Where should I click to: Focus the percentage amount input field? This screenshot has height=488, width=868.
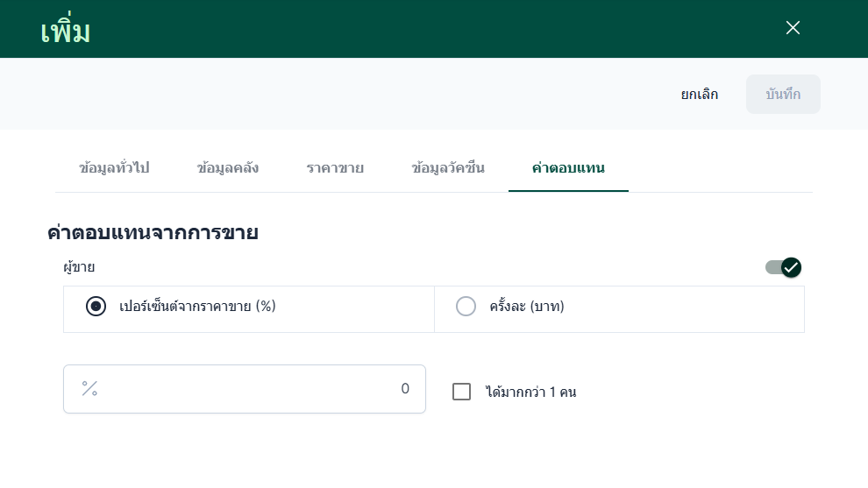coord(245,389)
